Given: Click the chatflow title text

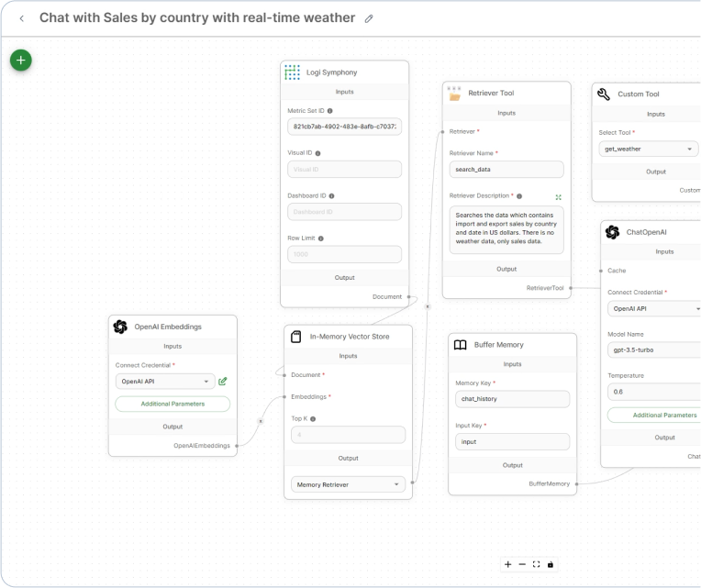Looking at the screenshot, I should (197, 17).
